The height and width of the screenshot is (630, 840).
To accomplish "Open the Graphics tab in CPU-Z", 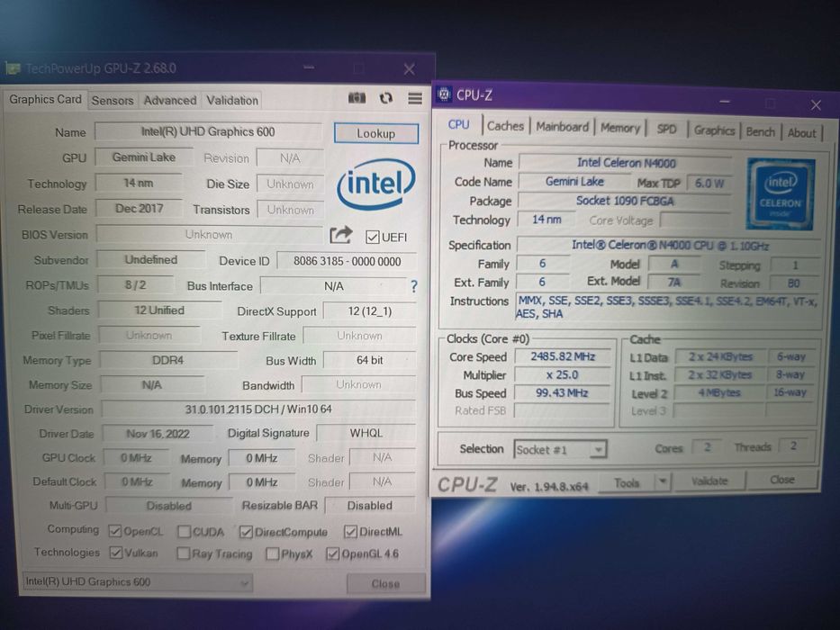I will click(x=714, y=130).
